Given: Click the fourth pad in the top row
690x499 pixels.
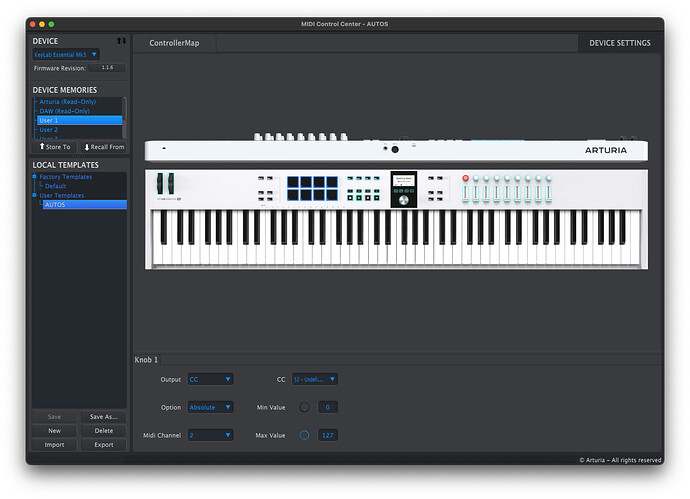Looking at the screenshot, I should [x=332, y=182].
